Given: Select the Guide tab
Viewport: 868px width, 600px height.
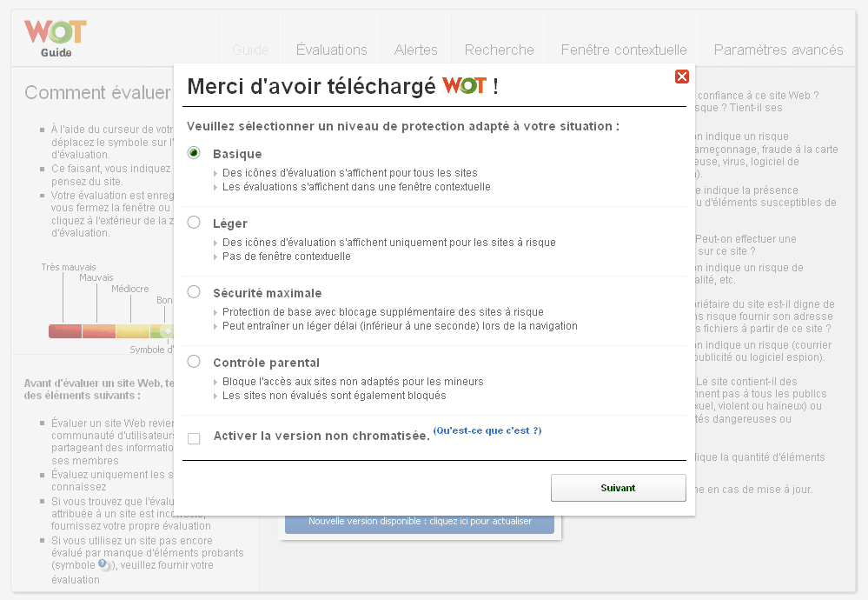Looking at the screenshot, I should pyautogui.click(x=250, y=50).
